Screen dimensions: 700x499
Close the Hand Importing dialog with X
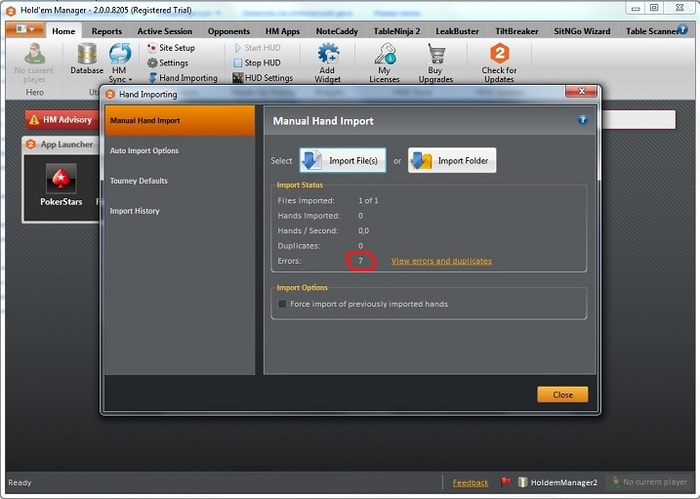[x=581, y=91]
